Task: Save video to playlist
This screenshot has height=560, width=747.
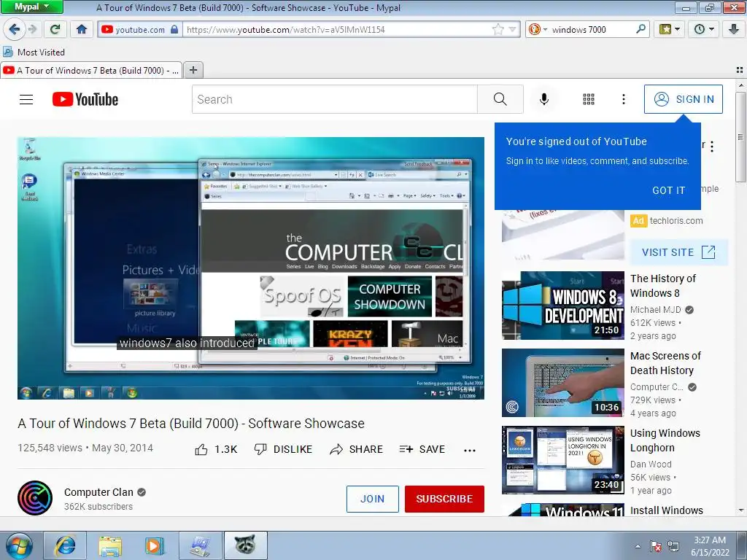Action: point(422,449)
